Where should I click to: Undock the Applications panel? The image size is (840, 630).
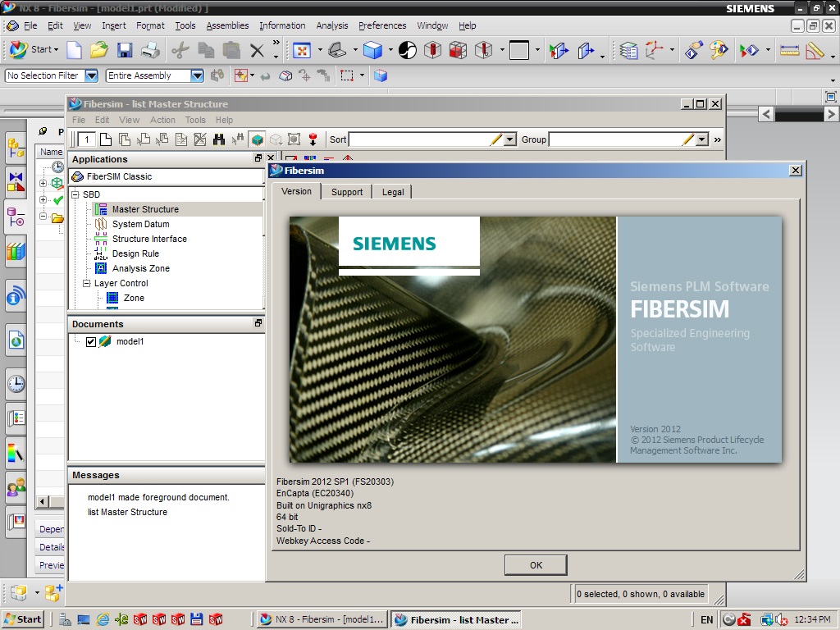258,158
